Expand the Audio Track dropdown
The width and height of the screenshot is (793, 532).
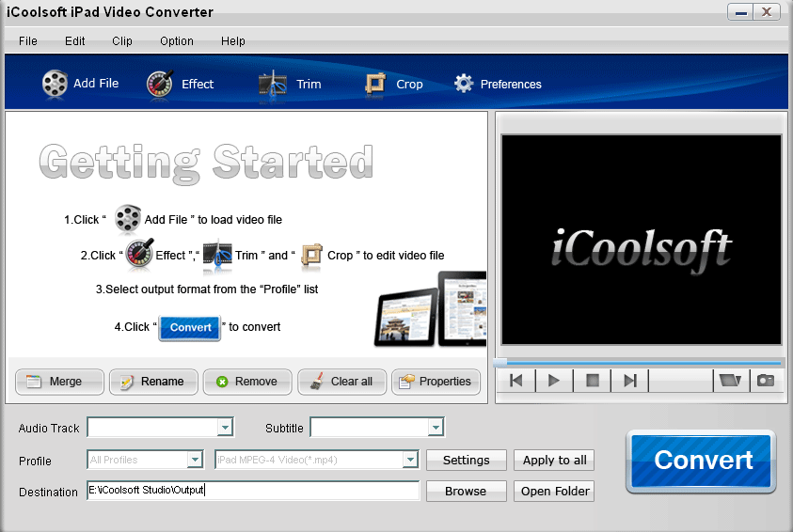click(225, 428)
